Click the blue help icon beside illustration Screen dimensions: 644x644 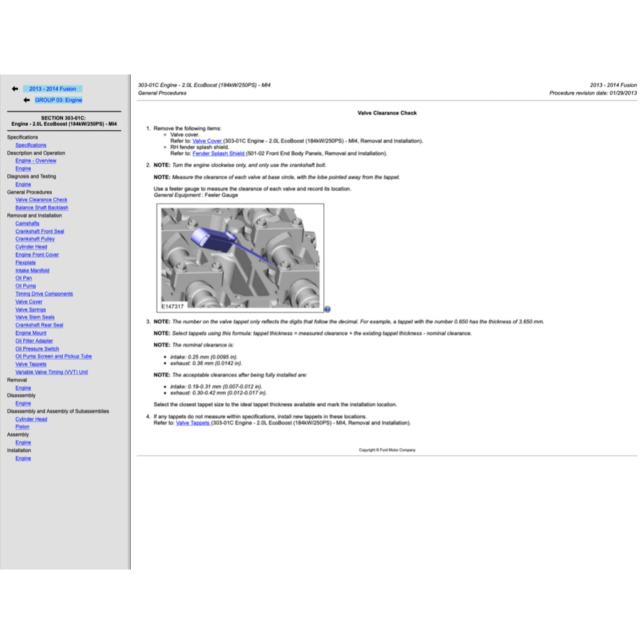tap(328, 309)
